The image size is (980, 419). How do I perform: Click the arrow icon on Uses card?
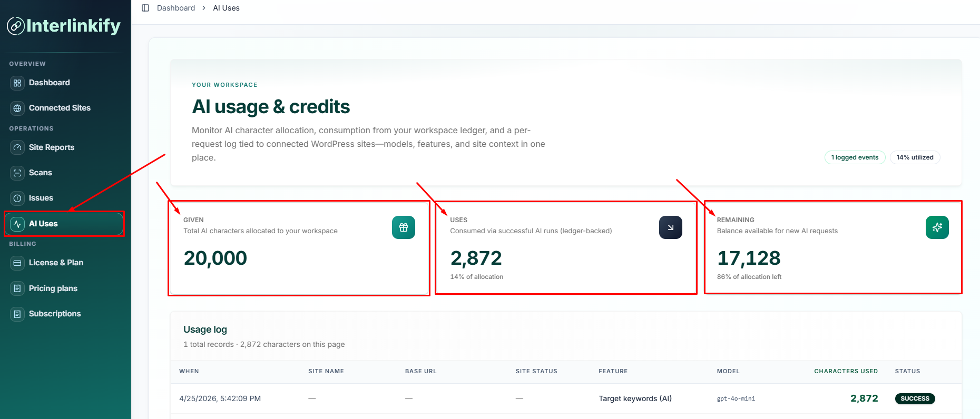pos(671,227)
